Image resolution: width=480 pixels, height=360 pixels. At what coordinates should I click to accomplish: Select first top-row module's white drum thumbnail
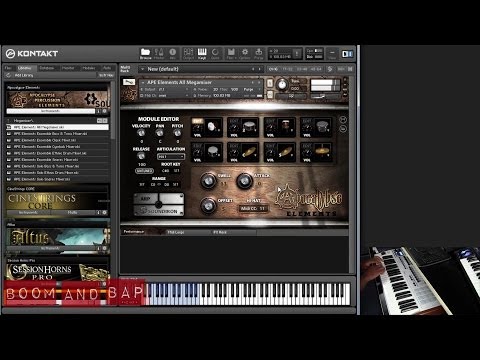212,127
